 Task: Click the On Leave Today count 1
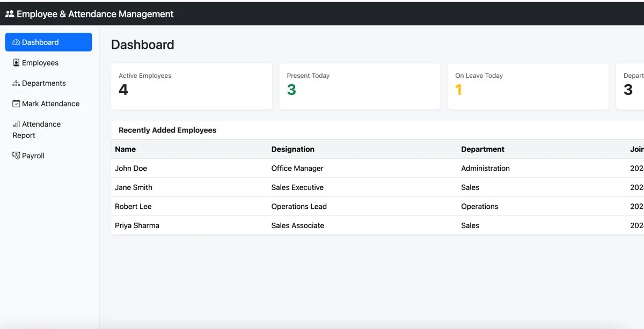coord(459,90)
